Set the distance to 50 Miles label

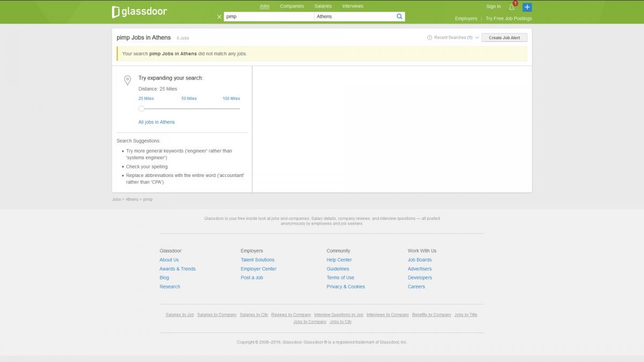coord(189,99)
